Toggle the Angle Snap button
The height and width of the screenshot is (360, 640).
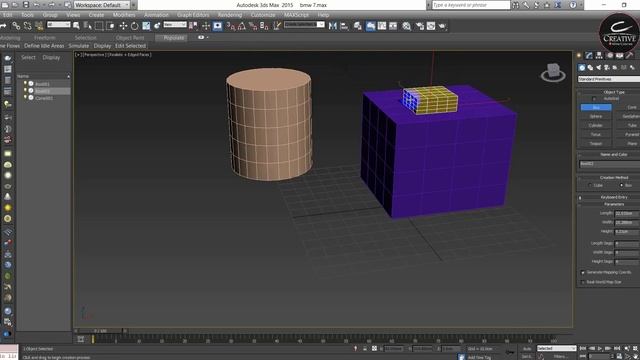coord(242,26)
